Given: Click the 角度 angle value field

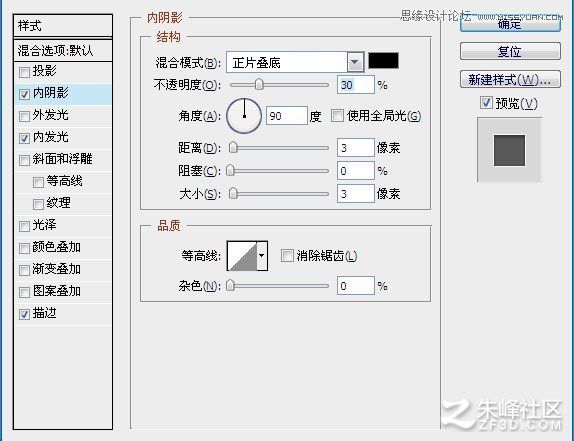Looking at the screenshot, I should pos(287,116).
